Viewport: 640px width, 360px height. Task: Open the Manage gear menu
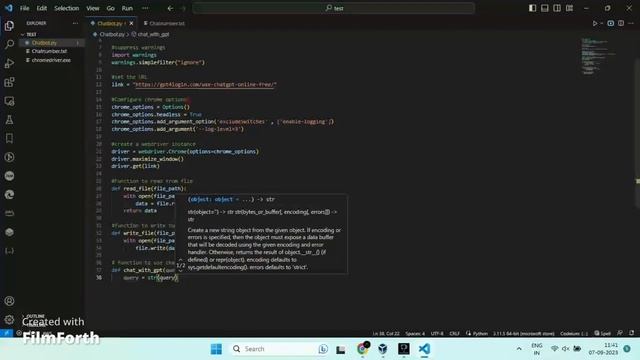coord(9,320)
